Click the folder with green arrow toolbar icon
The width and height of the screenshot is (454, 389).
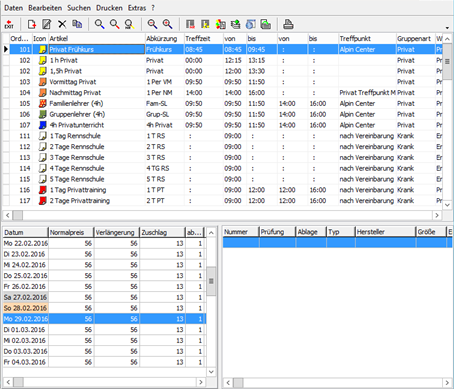[x=266, y=24]
